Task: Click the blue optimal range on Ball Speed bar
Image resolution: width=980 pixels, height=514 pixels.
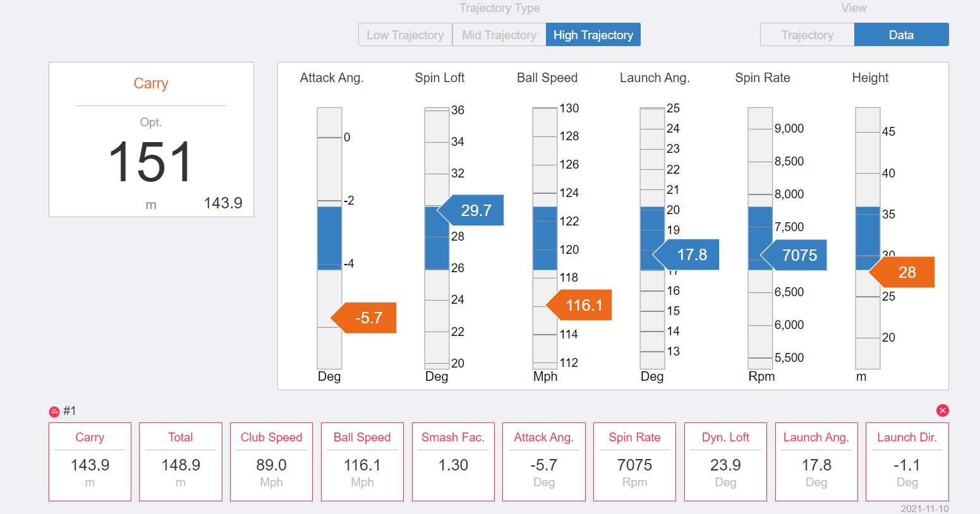Action: 545,238
